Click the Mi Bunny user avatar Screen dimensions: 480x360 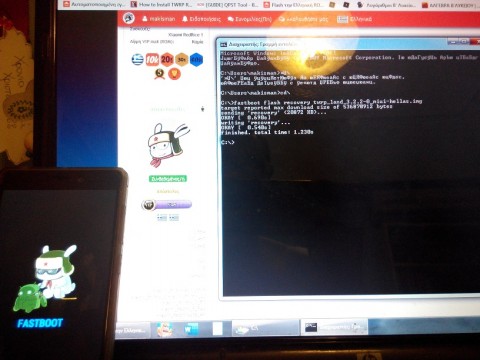pos(168,145)
